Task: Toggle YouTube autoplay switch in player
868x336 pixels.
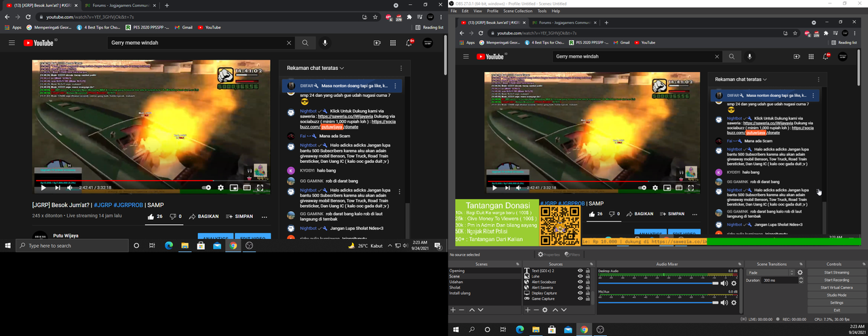Action: tap(206, 187)
